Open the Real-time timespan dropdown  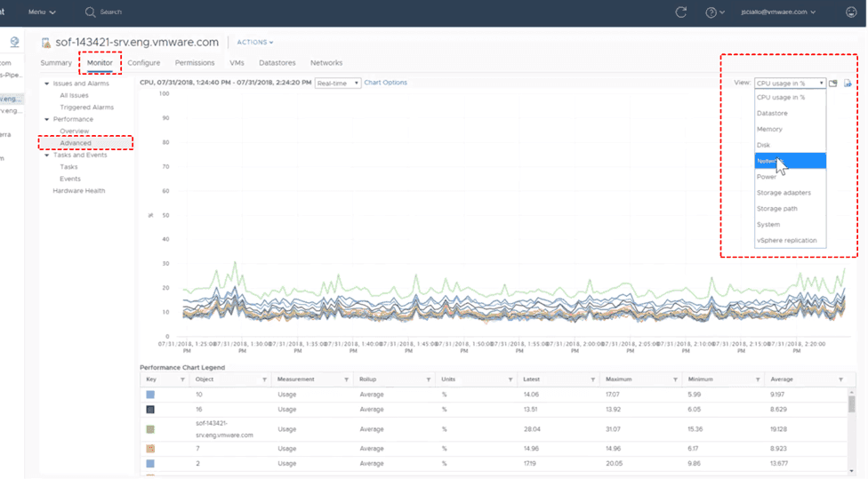[x=337, y=83]
